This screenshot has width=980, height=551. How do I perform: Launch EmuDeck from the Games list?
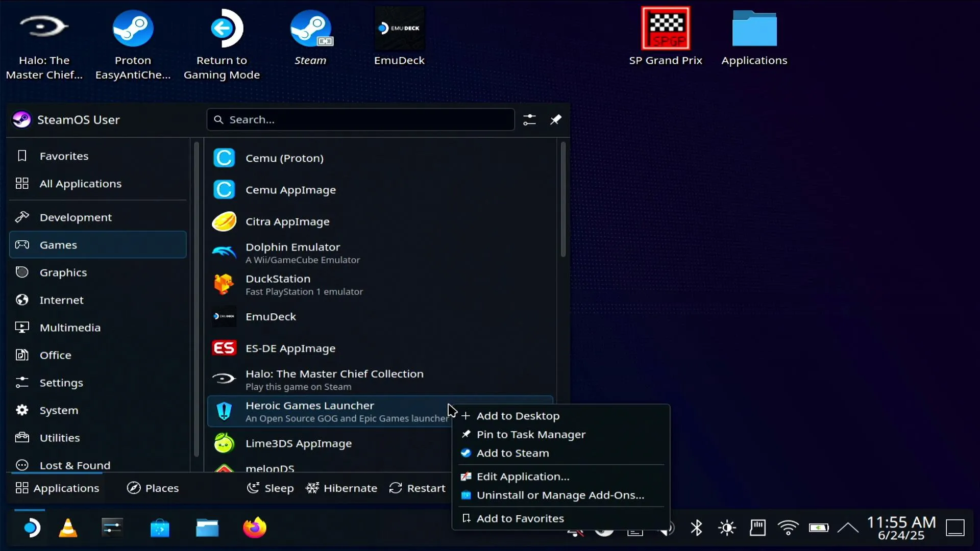(x=380, y=317)
